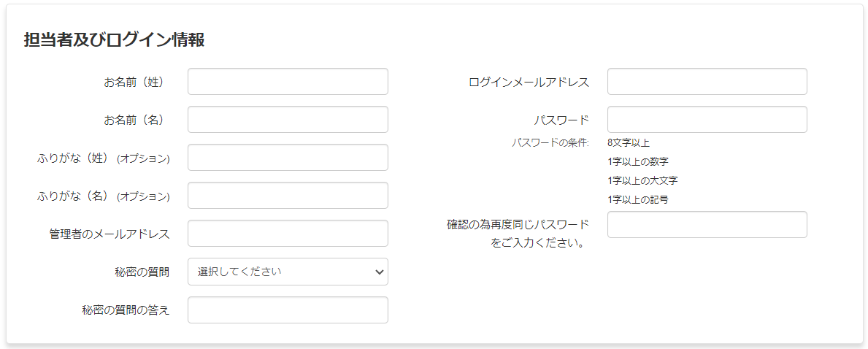Focus the ログインメールアドレス input field

click(x=707, y=82)
